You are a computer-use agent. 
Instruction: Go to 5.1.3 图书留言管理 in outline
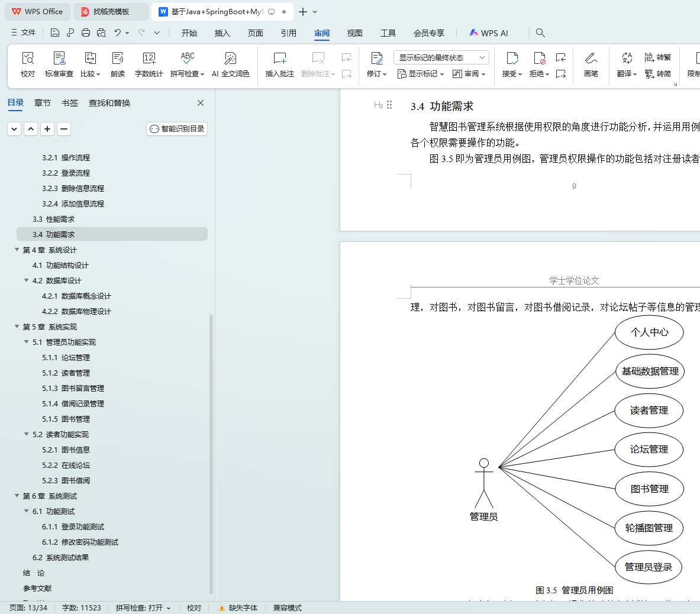(x=73, y=388)
